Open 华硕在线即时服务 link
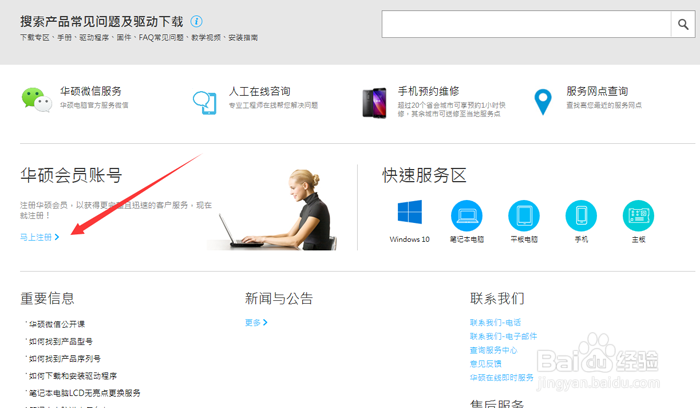700x408 pixels. 501,378
